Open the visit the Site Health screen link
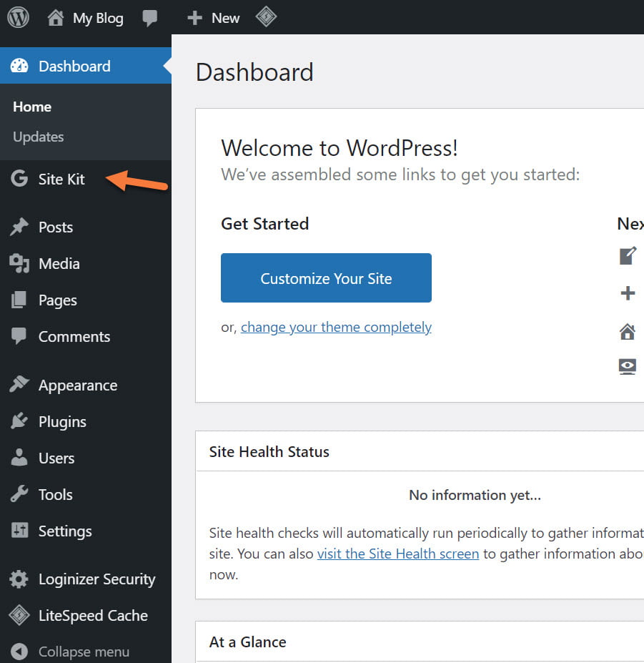Screen dimensions: 644x663 coord(398,554)
